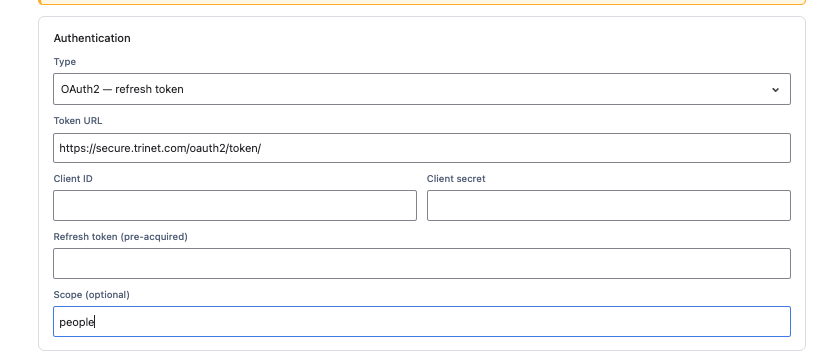836x360 pixels.
Task: Click the 'Type' field label
Action: [x=65, y=62]
